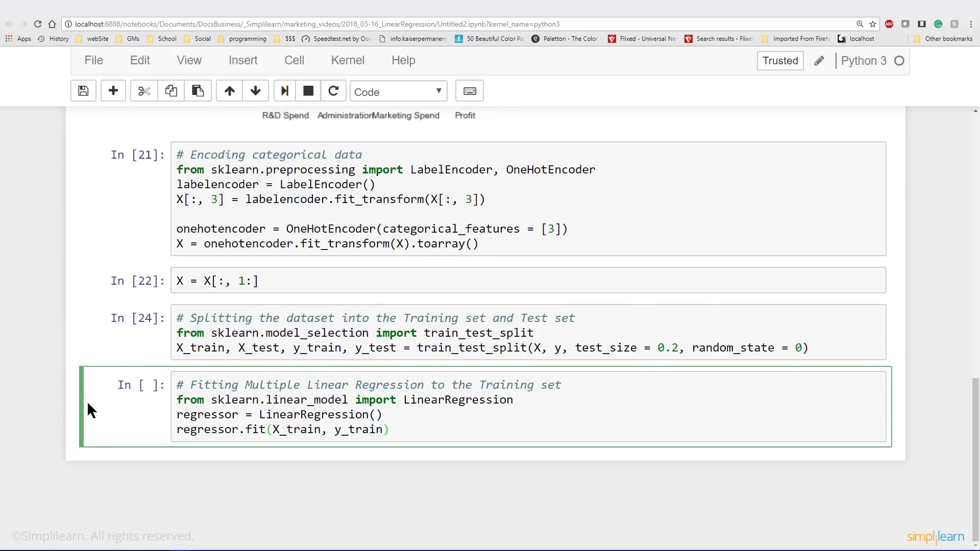Click the Profit axis label
Viewport: 980px width, 551px height.
click(465, 115)
